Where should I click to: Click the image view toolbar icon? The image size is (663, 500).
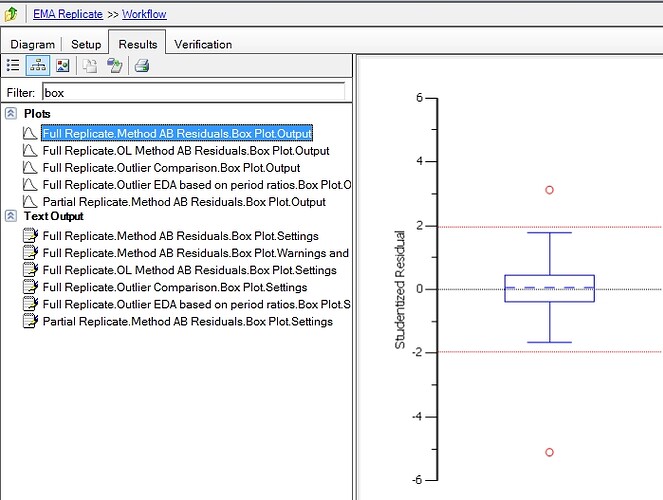pyautogui.click(x=63, y=66)
